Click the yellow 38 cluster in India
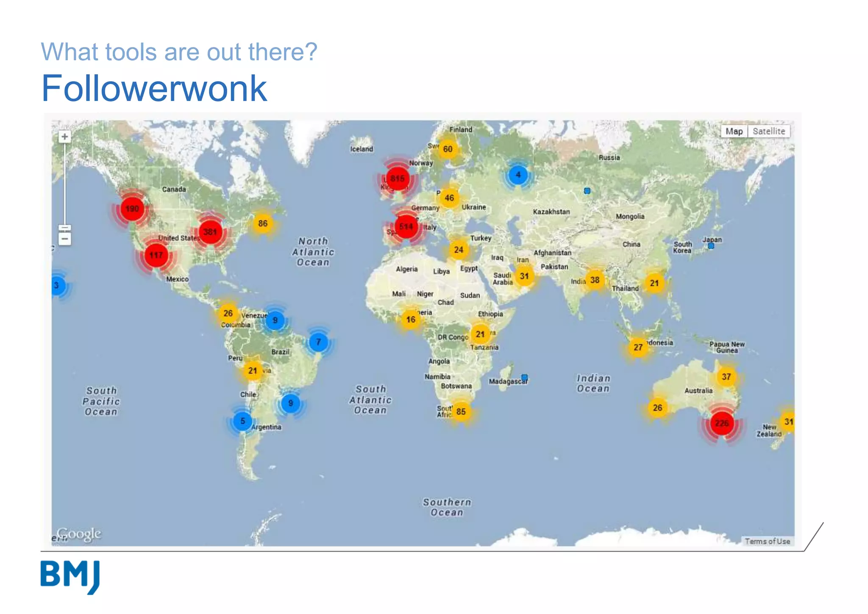Screen dimensions: 868x614 coord(595,280)
